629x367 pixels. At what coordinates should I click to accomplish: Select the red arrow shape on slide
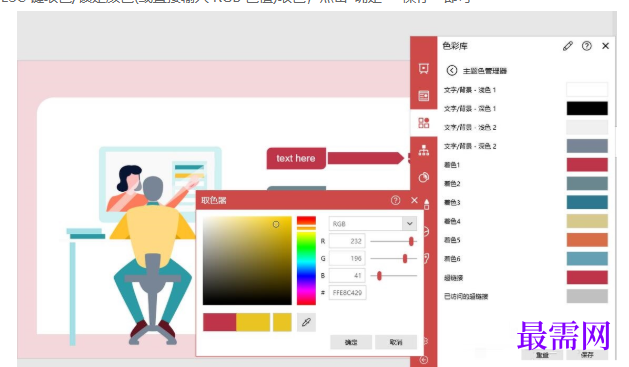coord(365,158)
